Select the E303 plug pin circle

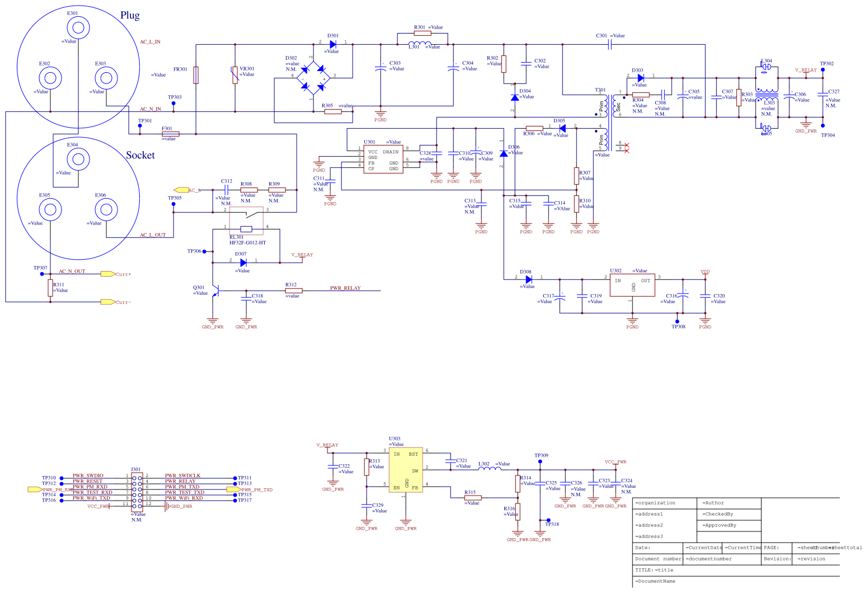coord(106,78)
